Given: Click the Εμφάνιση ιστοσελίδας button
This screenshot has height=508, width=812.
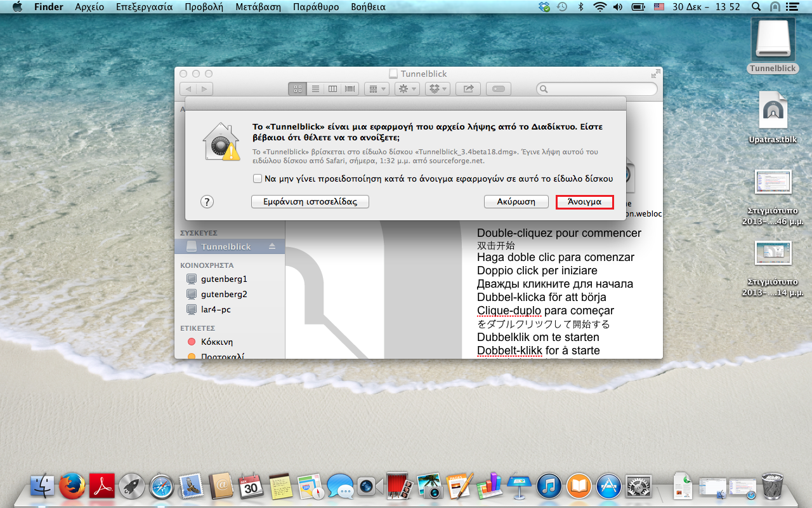Looking at the screenshot, I should (x=310, y=201).
